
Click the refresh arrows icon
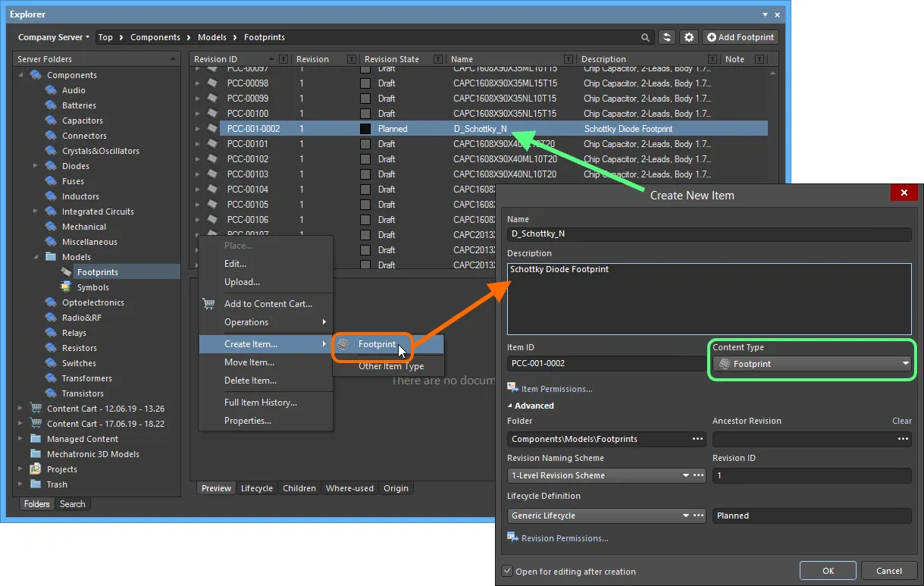pyautogui.click(x=667, y=37)
